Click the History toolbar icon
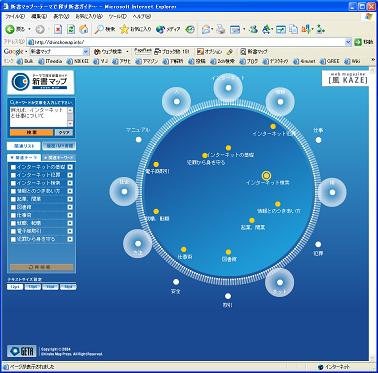 190,29
